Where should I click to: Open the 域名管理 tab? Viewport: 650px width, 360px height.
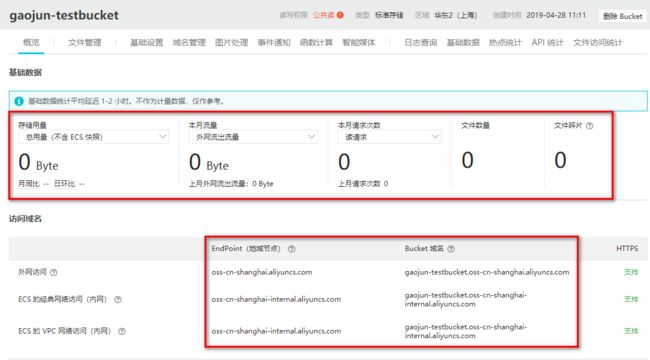pyautogui.click(x=189, y=42)
